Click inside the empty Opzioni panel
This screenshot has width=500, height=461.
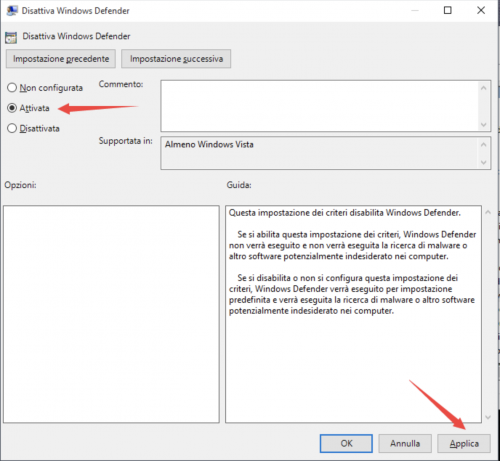point(111,314)
